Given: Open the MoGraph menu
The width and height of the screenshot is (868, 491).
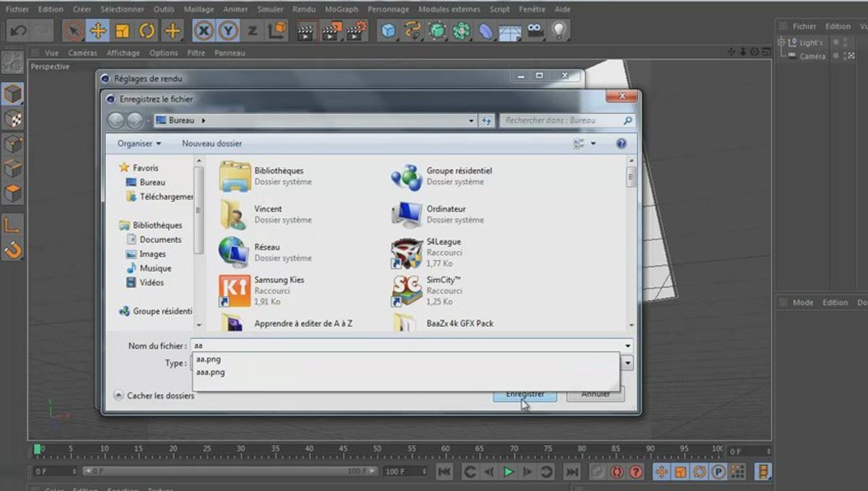Looking at the screenshot, I should point(341,10).
